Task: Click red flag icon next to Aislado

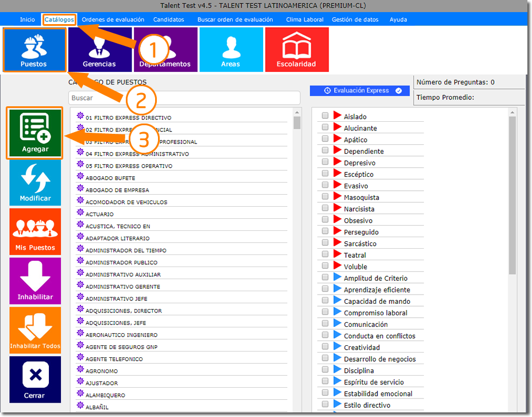Action: pos(337,115)
